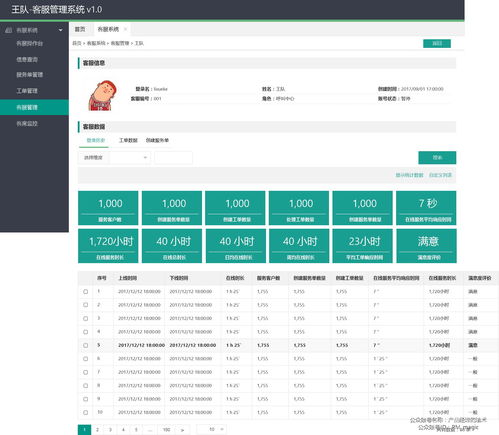The height and width of the screenshot is (435, 499).
Task: Select 客服管理 in the sidebar
Action: [x=27, y=107]
